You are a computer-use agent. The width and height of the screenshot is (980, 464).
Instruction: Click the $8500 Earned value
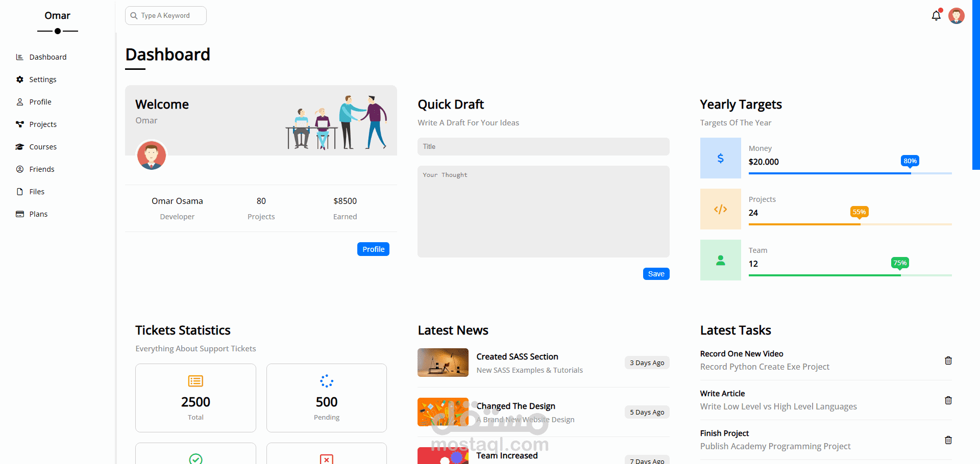coord(345,201)
